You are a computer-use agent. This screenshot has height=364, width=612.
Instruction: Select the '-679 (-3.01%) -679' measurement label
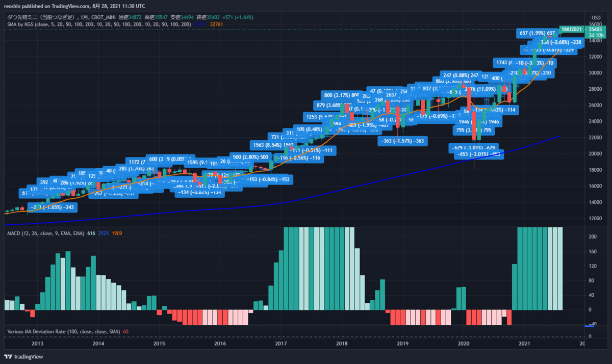coord(474,147)
